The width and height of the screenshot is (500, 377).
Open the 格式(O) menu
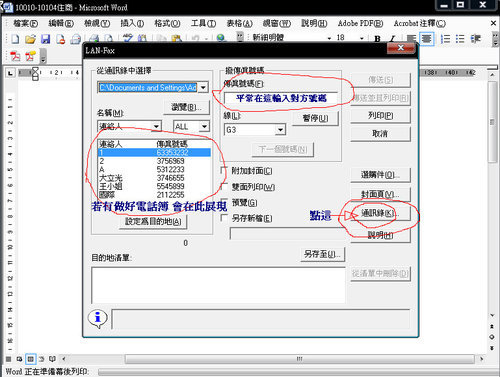(167, 24)
